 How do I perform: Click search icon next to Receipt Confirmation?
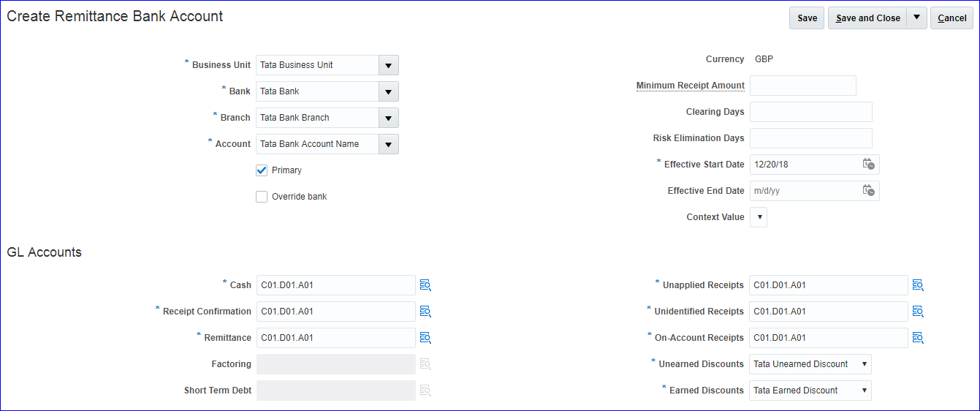tap(425, 312)
